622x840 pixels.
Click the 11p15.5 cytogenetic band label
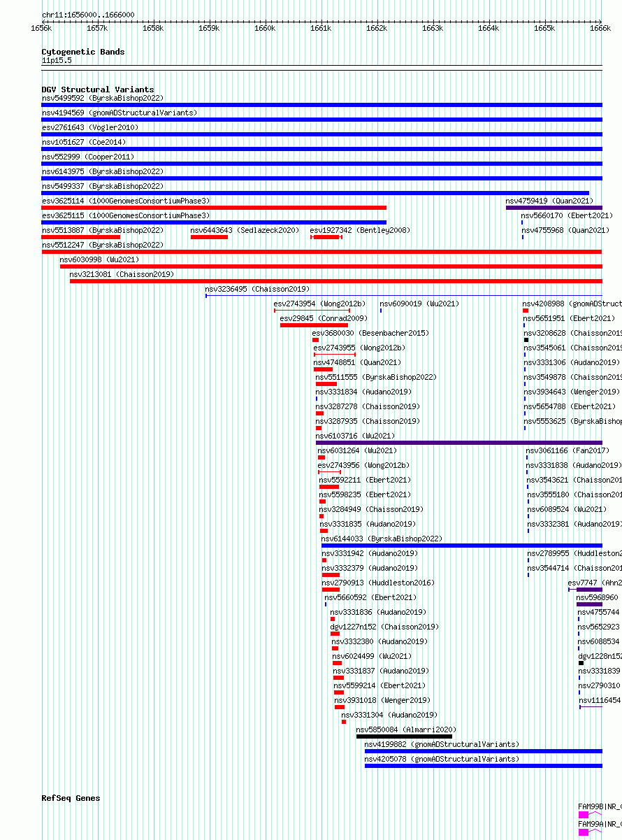click(57, 61)
